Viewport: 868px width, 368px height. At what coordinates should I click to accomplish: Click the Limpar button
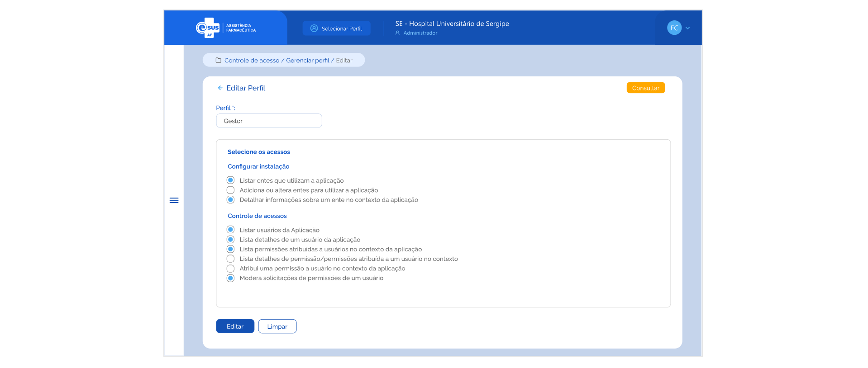click(x=277, y=326)
